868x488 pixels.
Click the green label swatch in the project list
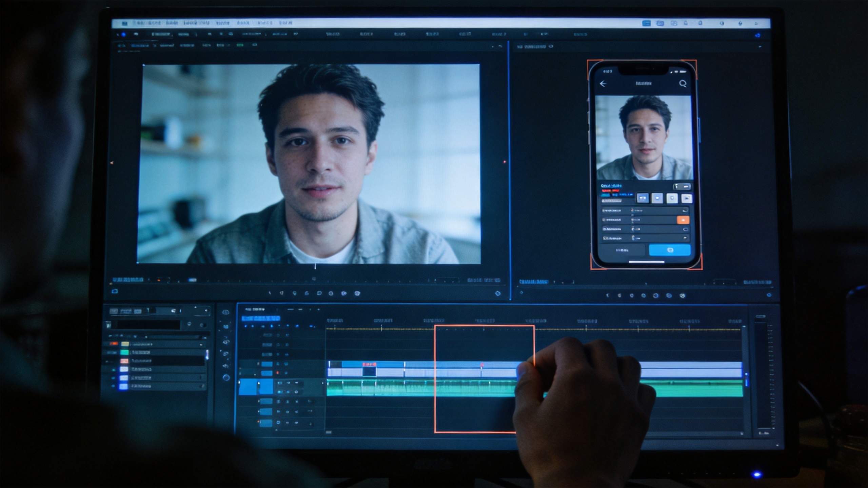125,352
